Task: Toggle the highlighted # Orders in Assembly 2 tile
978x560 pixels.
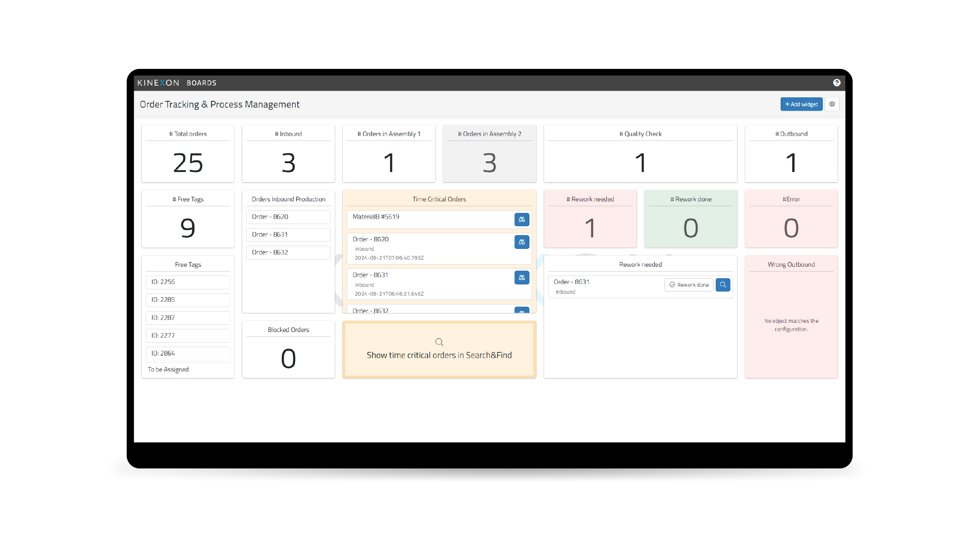Action: [x=489, y=153]
